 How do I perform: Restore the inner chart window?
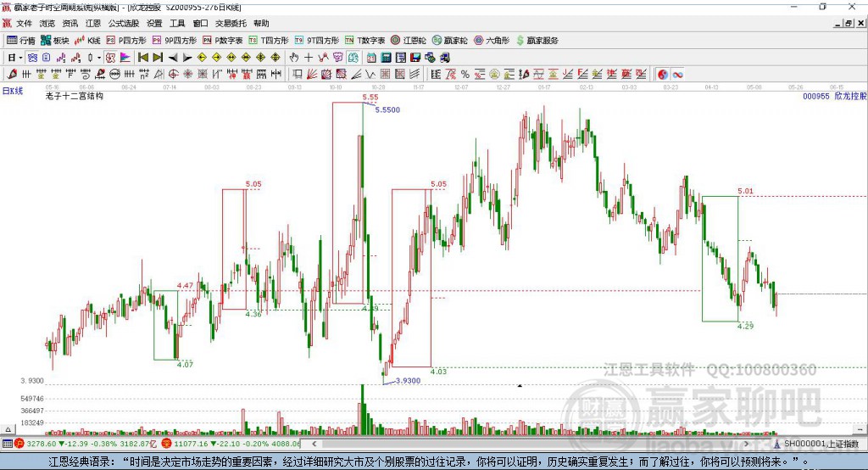(x=849, y=23)
